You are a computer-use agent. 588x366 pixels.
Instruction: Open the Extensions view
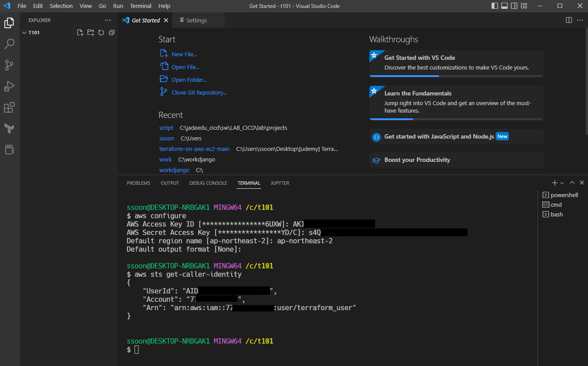pos(9,107)
